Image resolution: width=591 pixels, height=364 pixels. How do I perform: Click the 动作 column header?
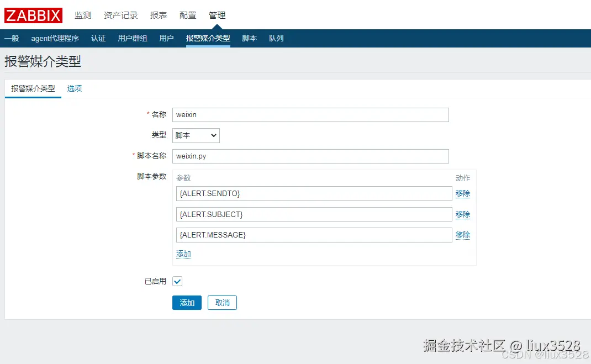pyautogui.click(x=463, y=178)
